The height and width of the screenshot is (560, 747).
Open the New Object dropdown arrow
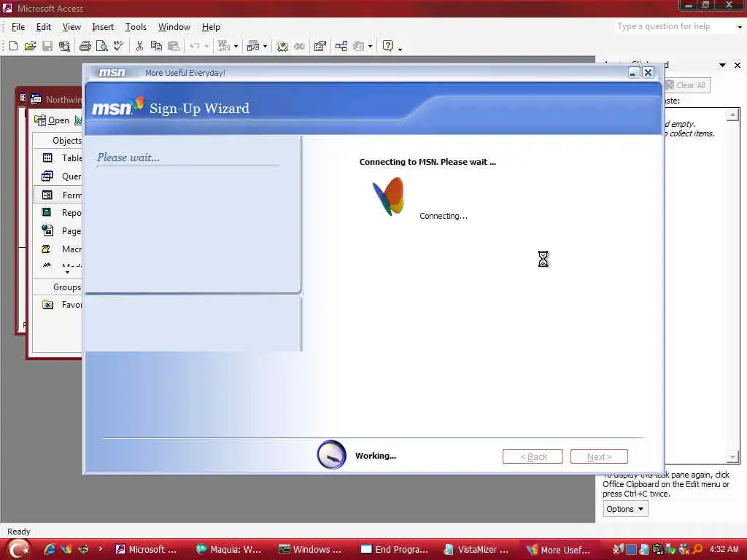tap(370, 46)
